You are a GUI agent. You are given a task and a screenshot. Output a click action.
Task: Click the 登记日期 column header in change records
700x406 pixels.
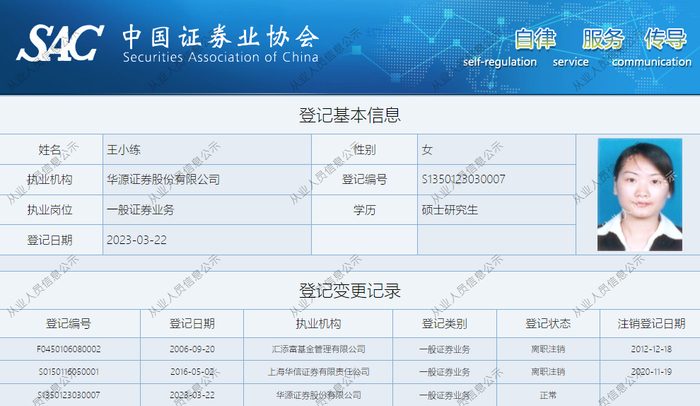192,323
